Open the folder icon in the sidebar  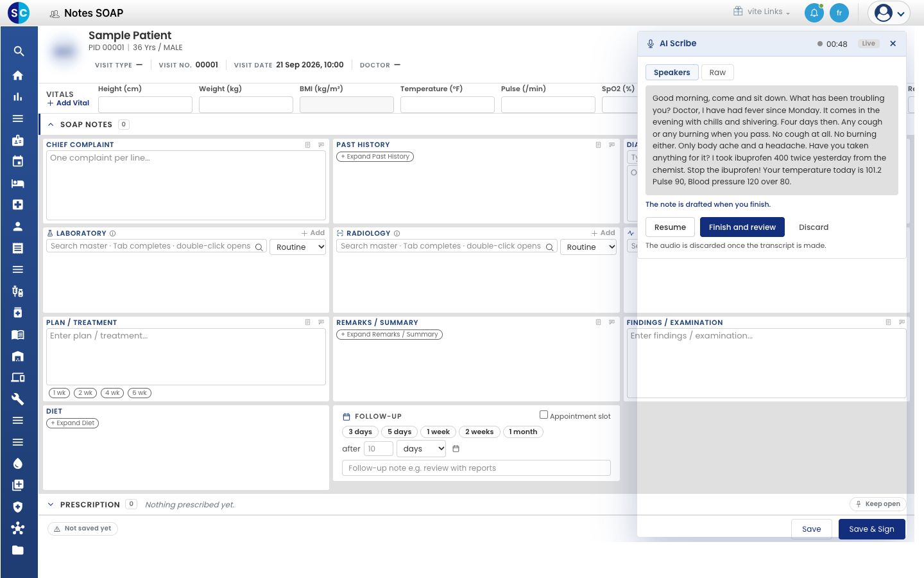pos(18,550)
